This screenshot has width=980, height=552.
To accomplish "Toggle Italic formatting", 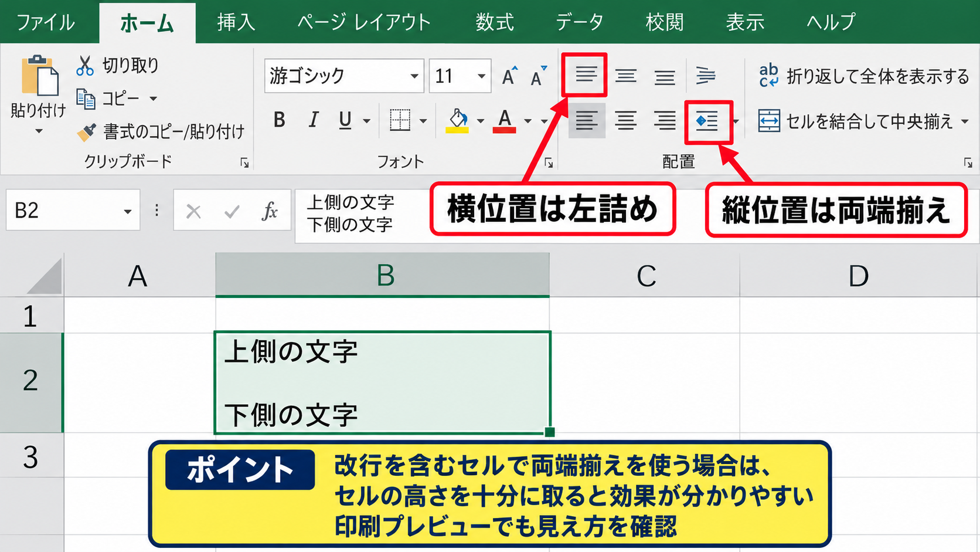I will (314, 120).
